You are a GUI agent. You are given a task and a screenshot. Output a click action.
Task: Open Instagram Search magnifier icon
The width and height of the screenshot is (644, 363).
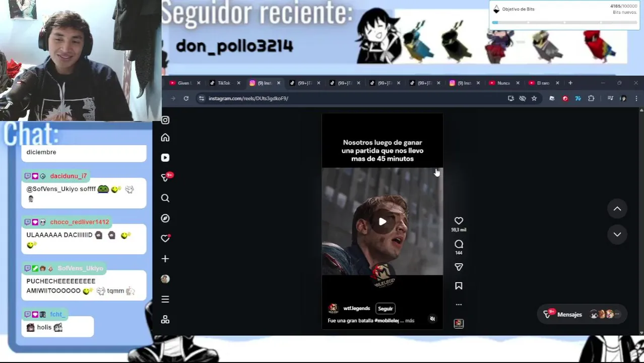click(165, 198)
